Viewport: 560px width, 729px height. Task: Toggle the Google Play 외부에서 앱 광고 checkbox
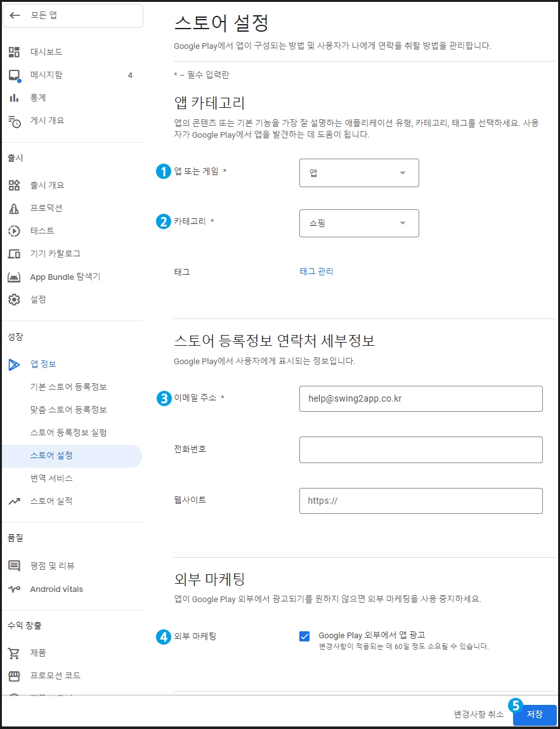click(304, 636)
